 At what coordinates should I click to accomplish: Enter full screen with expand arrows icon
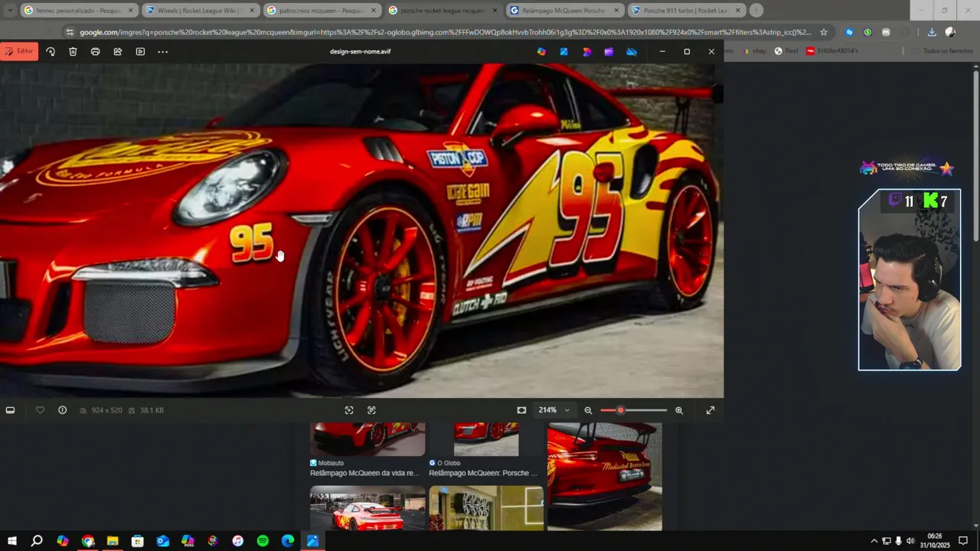pos(710,410)
